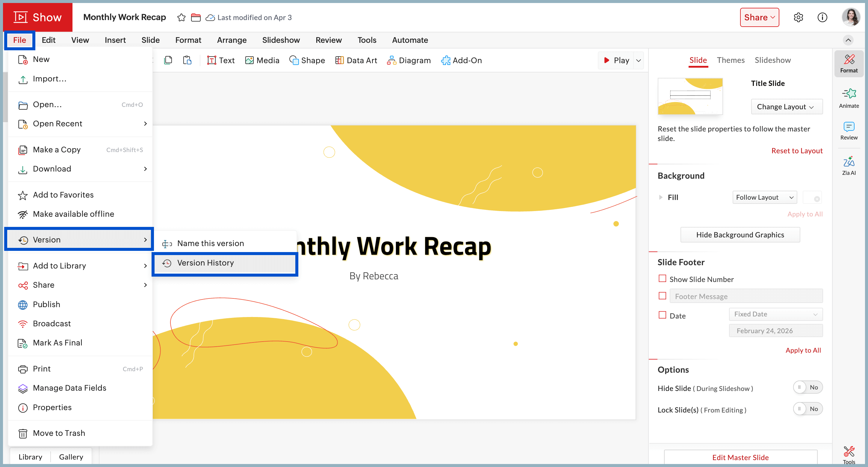
Task: Open the Animate panel icon
Action: [849, 98]
